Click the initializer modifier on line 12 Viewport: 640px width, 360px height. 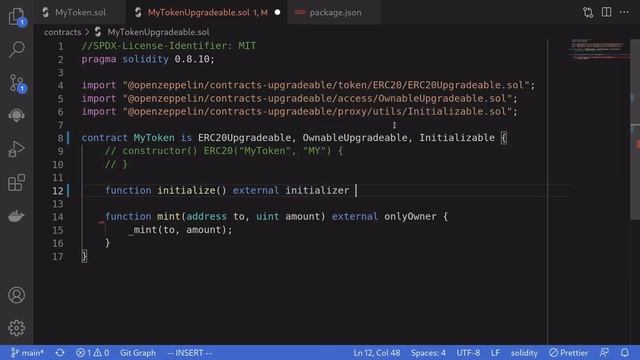(x=317, y=191)
